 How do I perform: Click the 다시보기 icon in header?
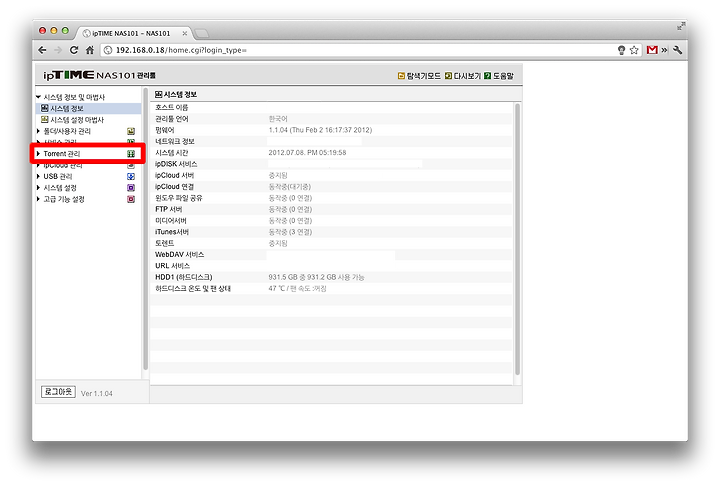448,76
